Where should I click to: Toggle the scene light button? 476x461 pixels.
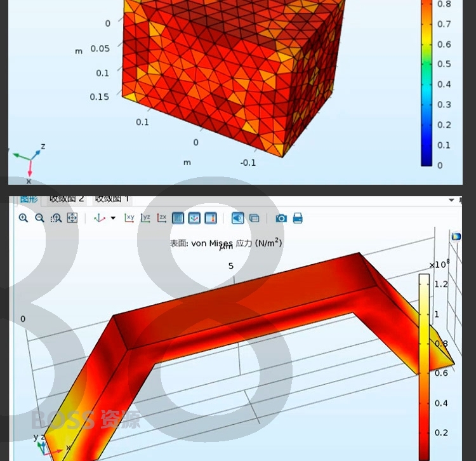tap(238, 218)
